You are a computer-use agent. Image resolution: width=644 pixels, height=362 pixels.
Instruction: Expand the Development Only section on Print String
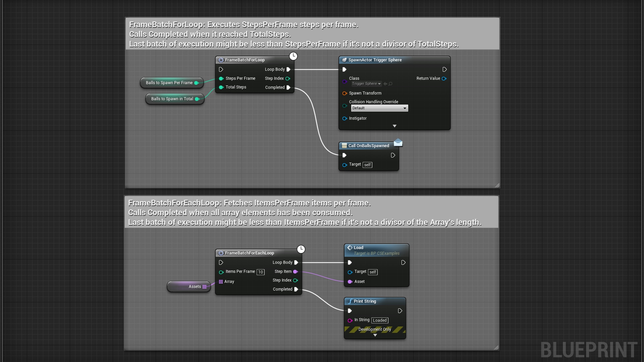(375, 335)
